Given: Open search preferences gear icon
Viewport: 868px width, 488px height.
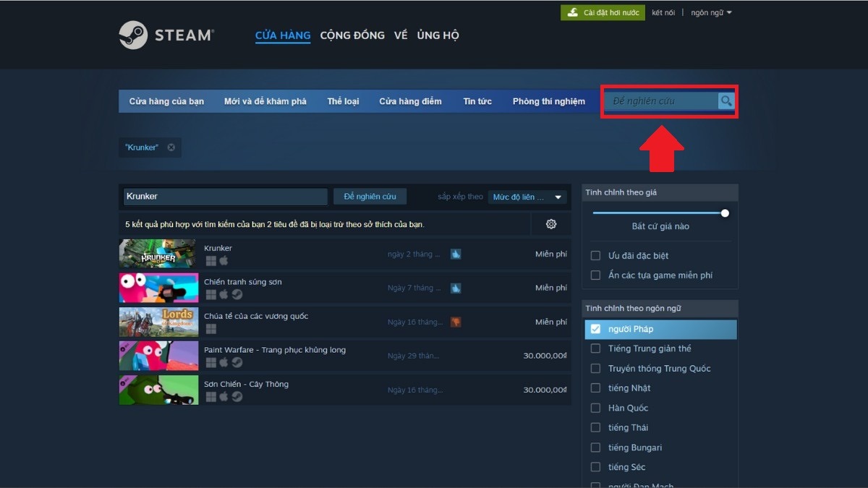Looking at the screenshot, I should click(551, 224).
